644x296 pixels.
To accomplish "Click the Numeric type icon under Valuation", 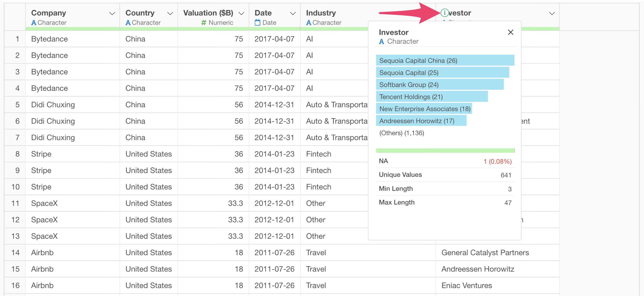I will (204, 23).
